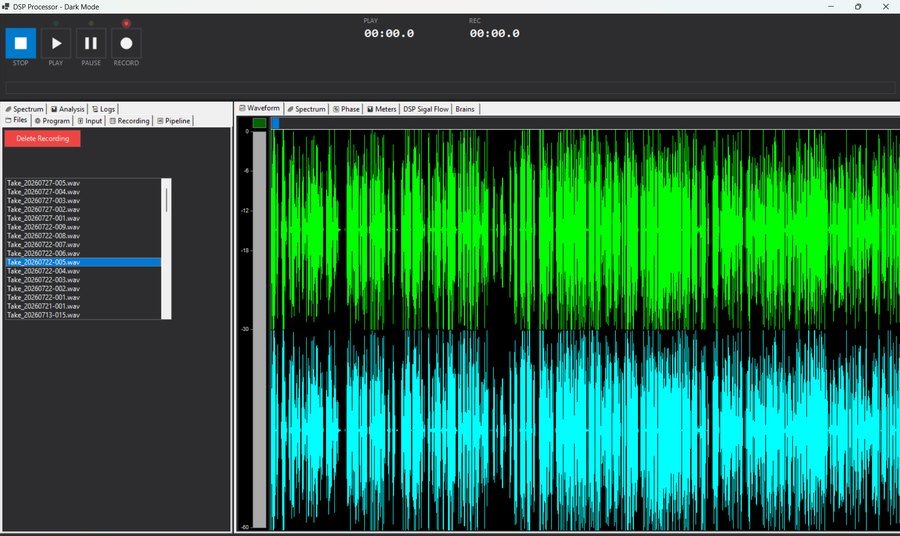Select Take_20260727-002.wav in the file list
Screen dimensions: 900x536
pos(83,209)
